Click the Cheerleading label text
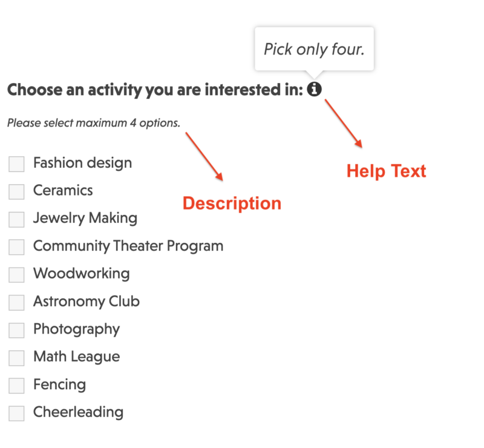484x448 pixels. point(77,412)
